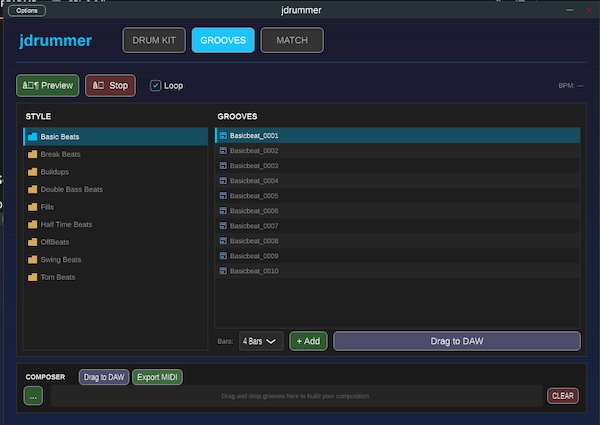Select groove Basicbeat_0001
This screenshot has width=600, height=425.
tap(398, 135)
